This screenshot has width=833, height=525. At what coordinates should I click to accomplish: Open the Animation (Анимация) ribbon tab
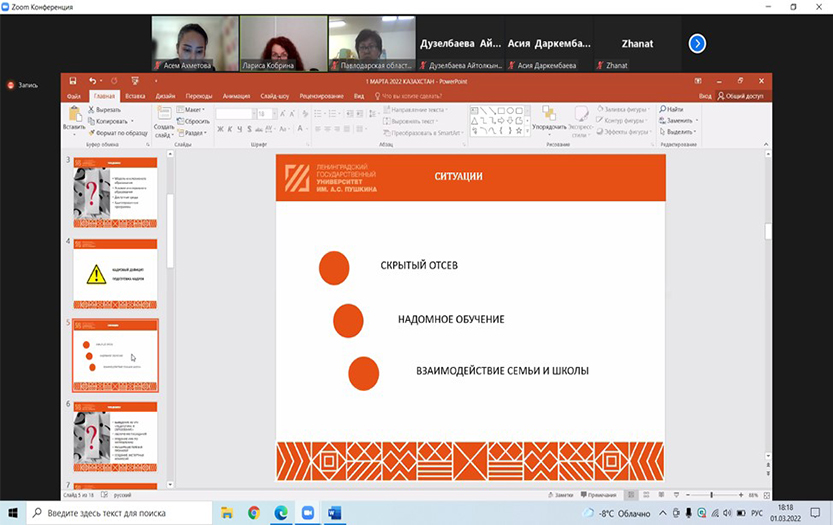237,96
